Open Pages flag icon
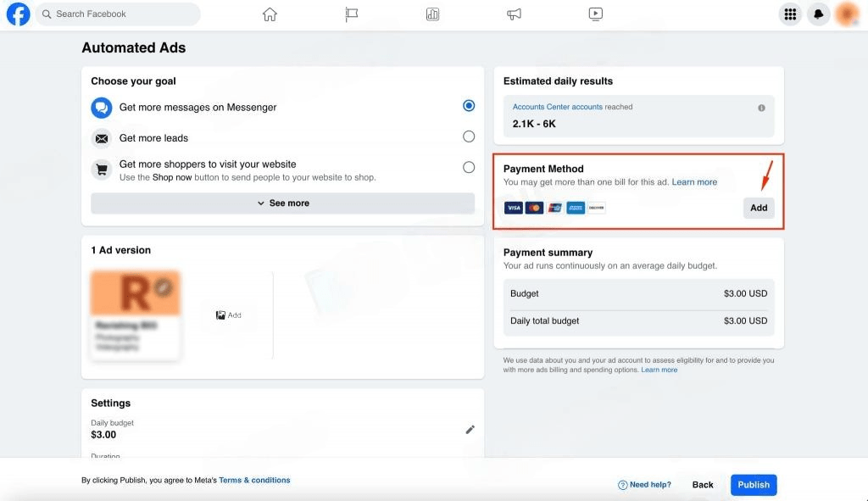Viewport: 868px width, 501px height. pos(351,14)
